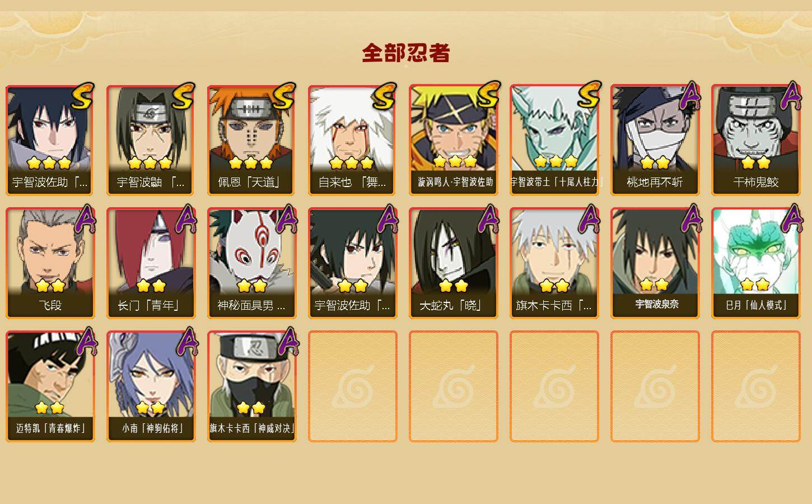Choose the 桃地再不斩 ninja card

click(x=655, y=140)
